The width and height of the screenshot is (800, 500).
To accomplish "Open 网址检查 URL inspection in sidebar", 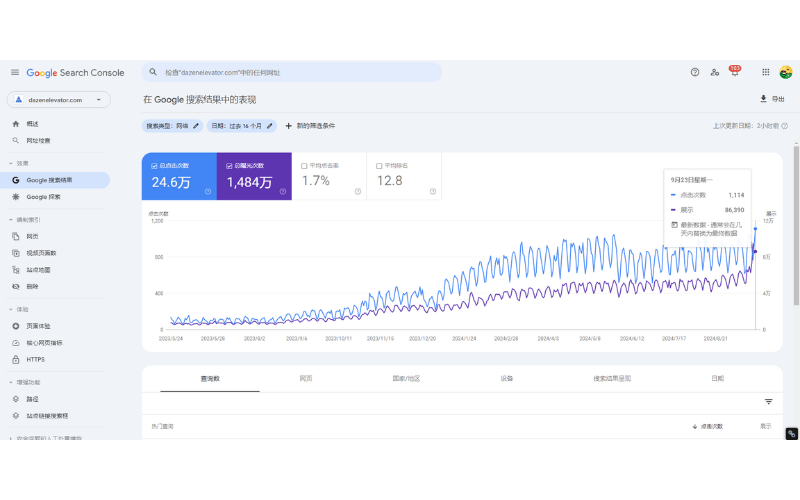I will click(x=38, y=140).
